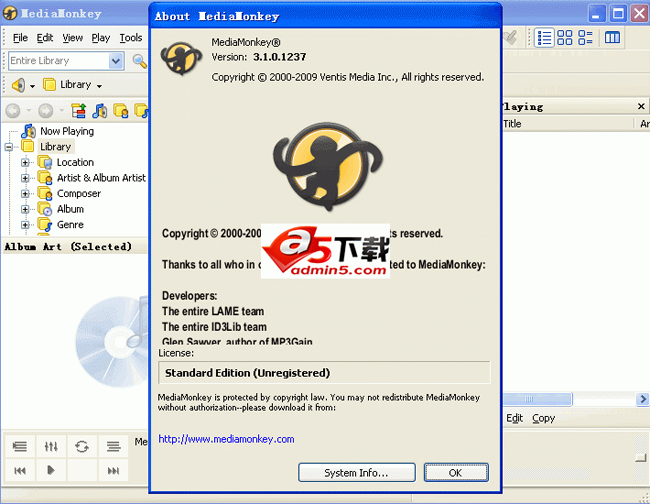Select the Library tree node
650x504 pixels.
[x=56, y=147]
